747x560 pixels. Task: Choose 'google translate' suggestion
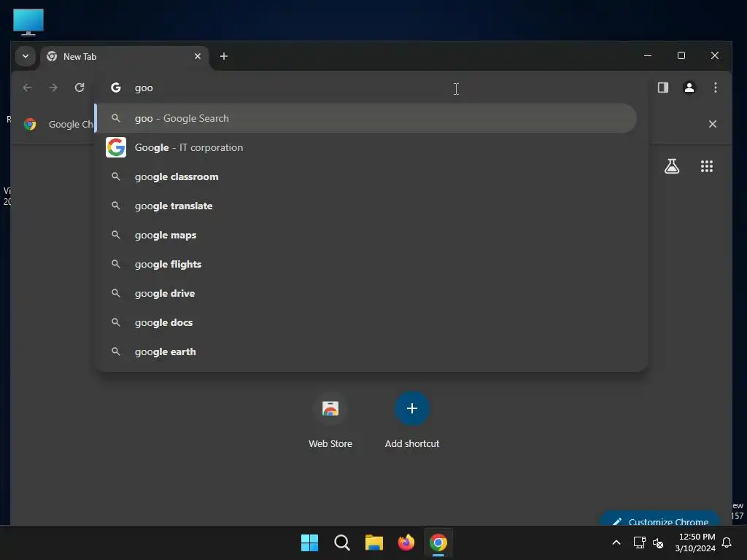pos(366,206)
